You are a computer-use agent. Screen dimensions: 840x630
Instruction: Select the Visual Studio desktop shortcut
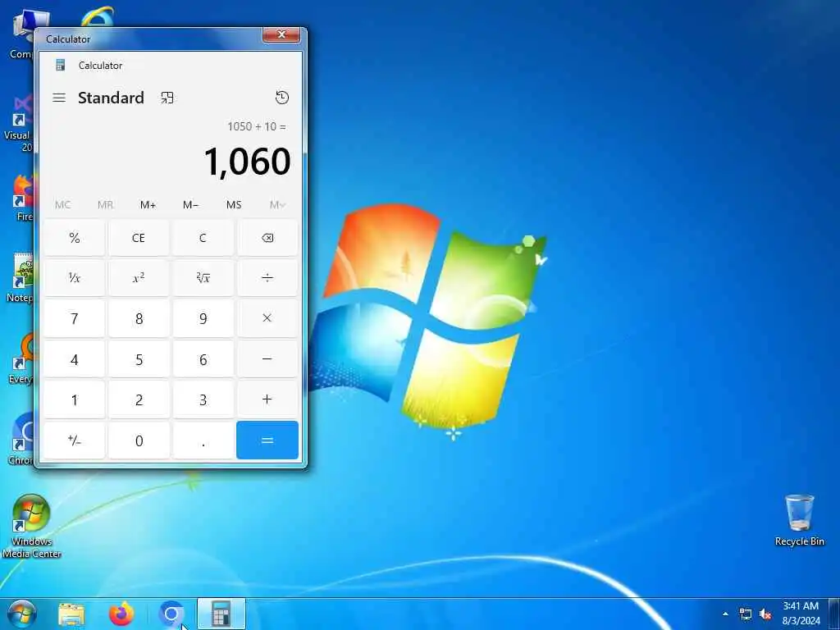click(x=19, y=123)
